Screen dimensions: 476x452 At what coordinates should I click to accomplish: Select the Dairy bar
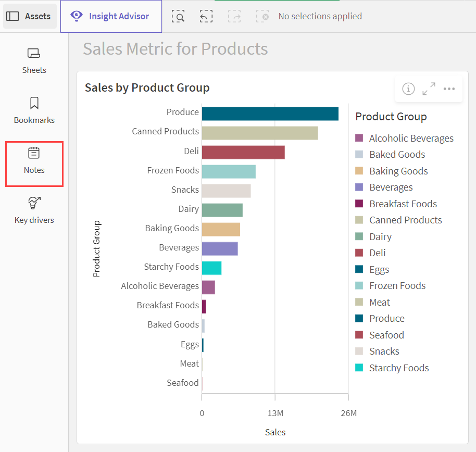222,210
